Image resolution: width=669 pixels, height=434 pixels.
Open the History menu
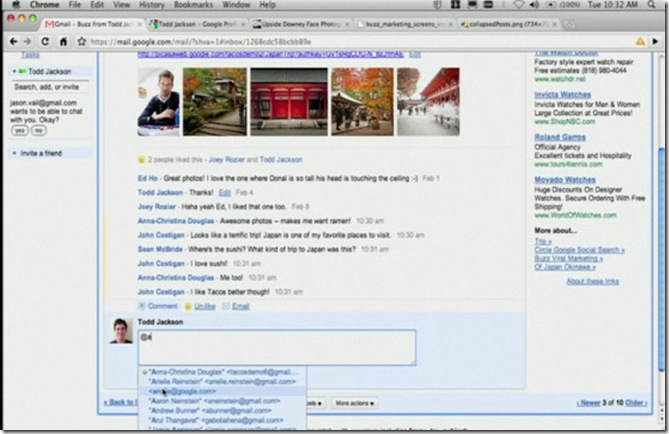(152, 5)
